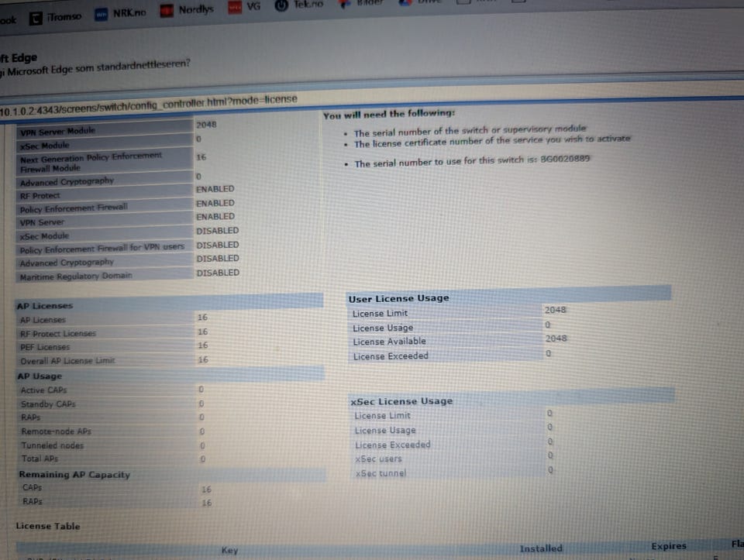Click the address bar showing config_controller.html
This screenshot has height=560, width=744.
pyautogui.click(x=149, y=105)
